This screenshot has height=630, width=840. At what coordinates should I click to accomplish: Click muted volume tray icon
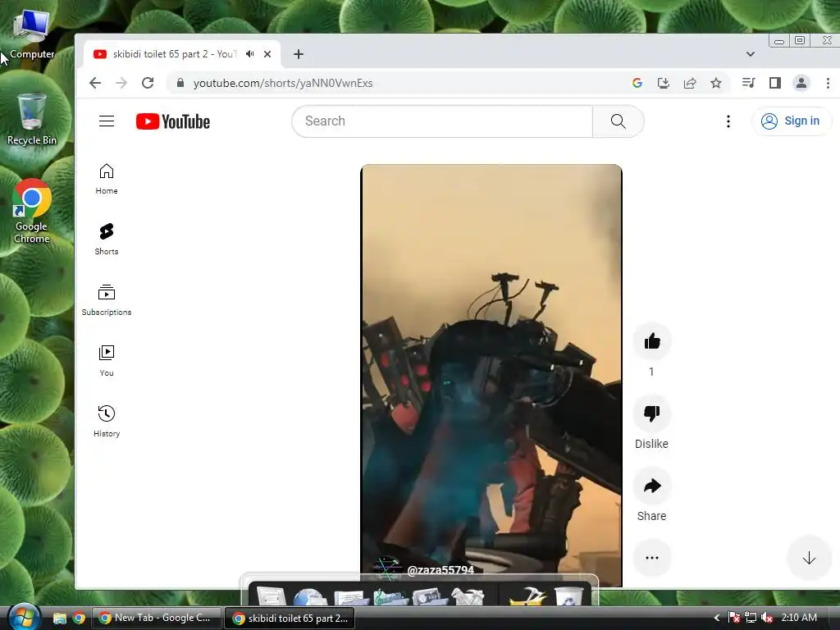click(767, 618)
